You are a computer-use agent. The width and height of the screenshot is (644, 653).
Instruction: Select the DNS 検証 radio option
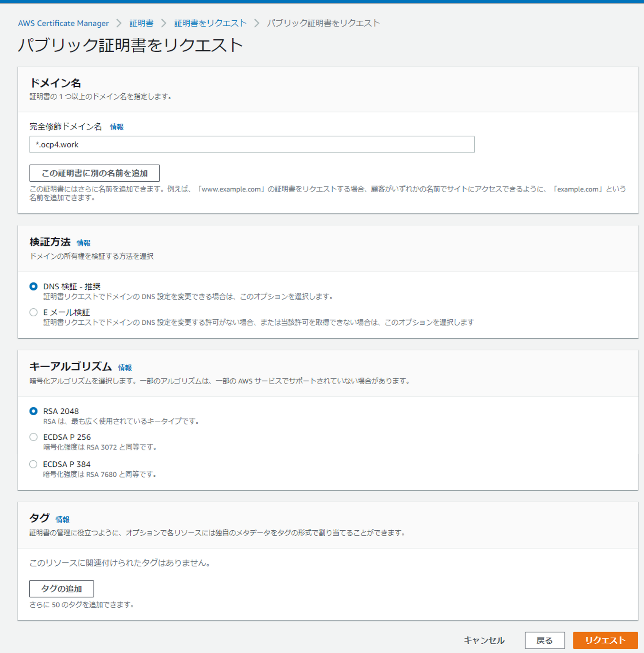tap(33, 286)
